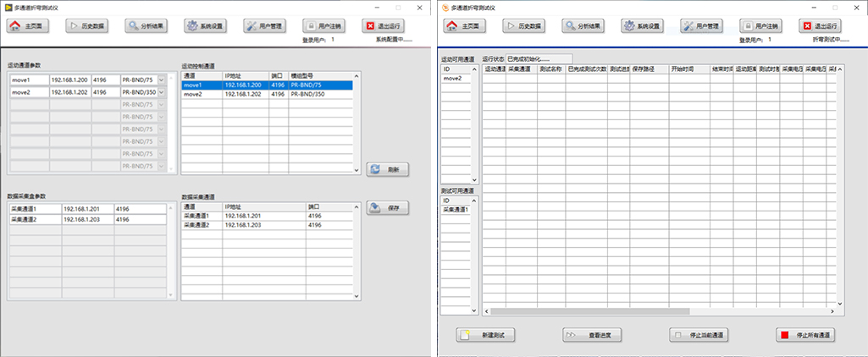Click 退出运行 in the left window

click(x=382, y=26)
